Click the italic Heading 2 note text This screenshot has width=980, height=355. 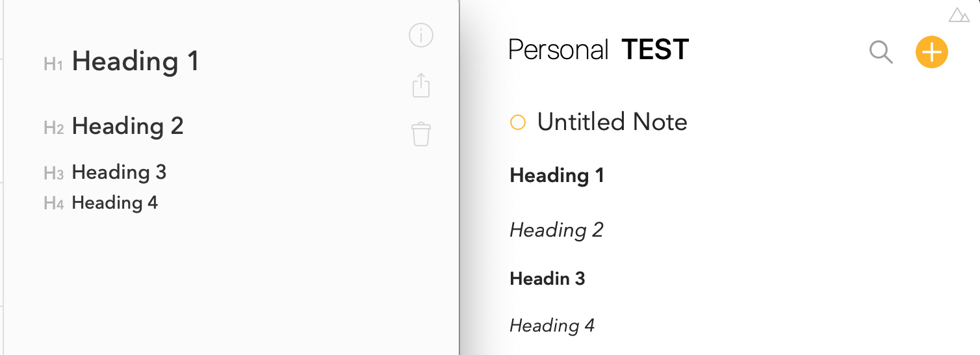pyautogui.click(x=556, y=230)
